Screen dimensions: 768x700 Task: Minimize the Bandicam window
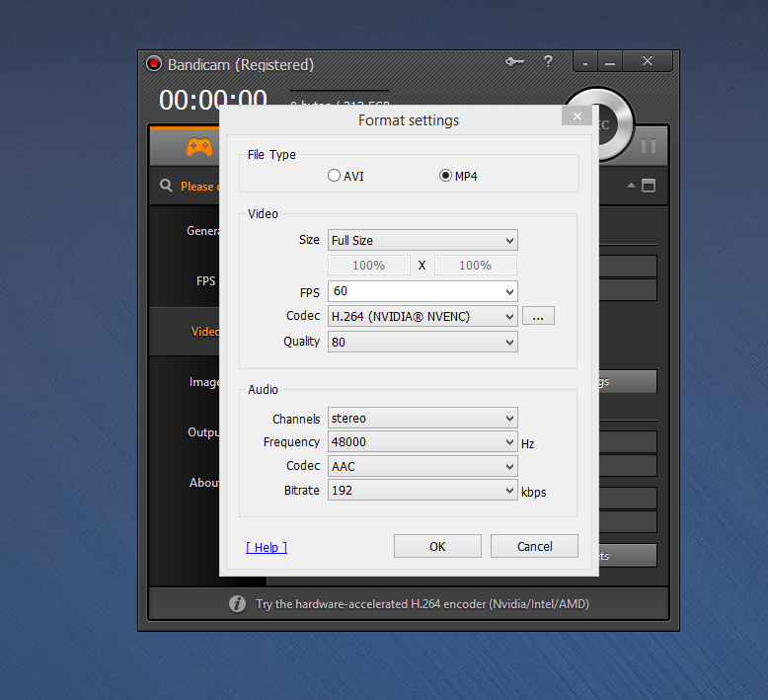coord(610,62)
